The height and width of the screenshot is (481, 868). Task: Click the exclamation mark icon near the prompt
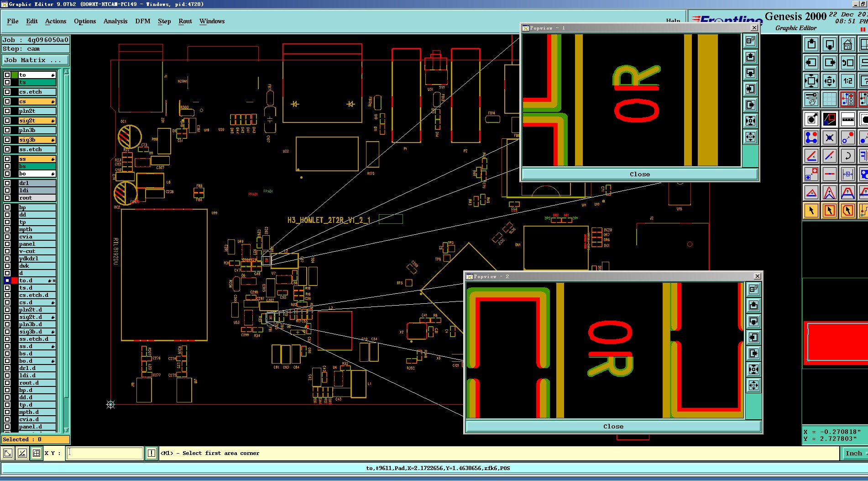(x=152, y=453)
